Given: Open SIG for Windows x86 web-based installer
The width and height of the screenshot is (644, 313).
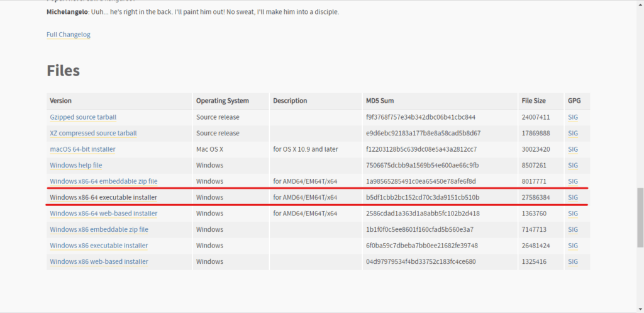Looking at the screenshot, I should [x=572, y=261].
